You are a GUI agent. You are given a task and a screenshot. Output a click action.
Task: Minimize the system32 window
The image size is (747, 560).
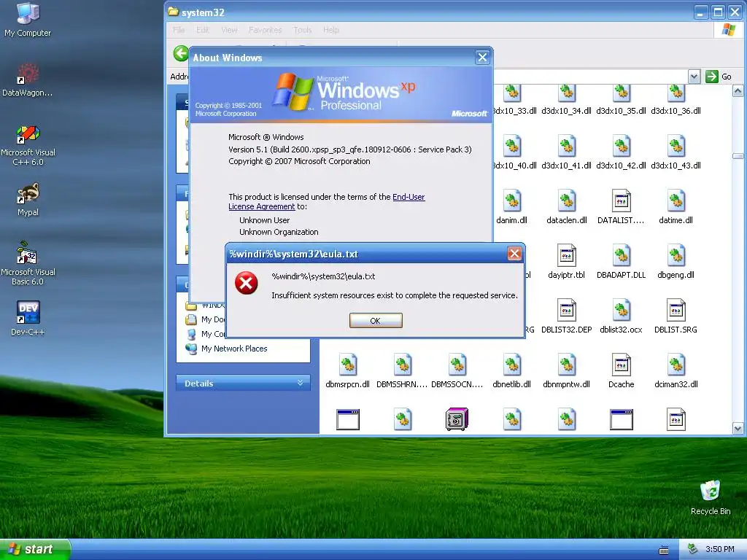click(x=700, y=12)
